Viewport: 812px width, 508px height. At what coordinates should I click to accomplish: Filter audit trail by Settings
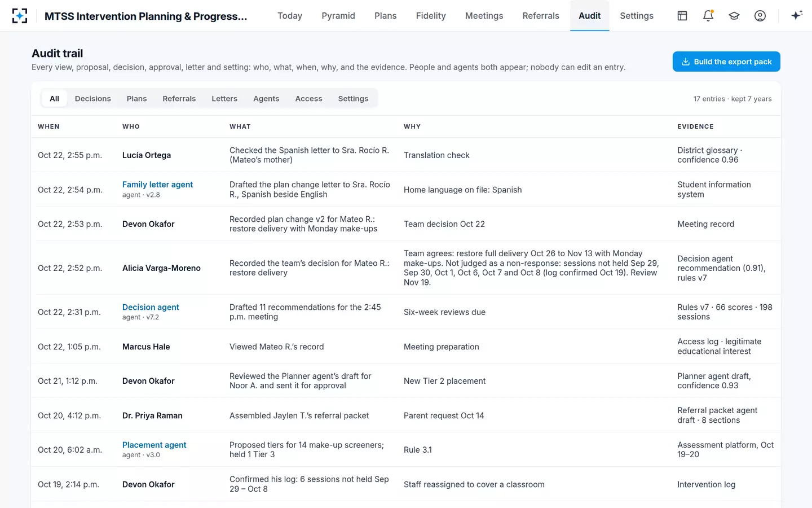coord(353,99)
